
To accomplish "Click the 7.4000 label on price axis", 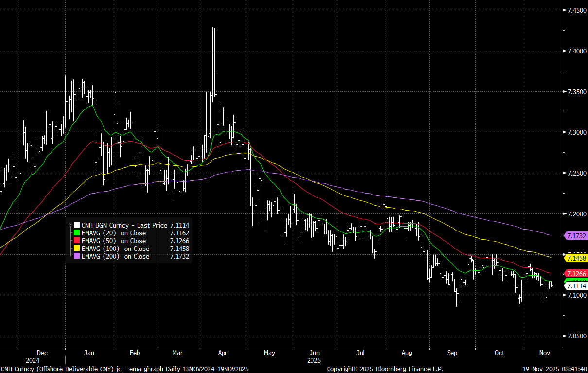I will coord(575,51).
